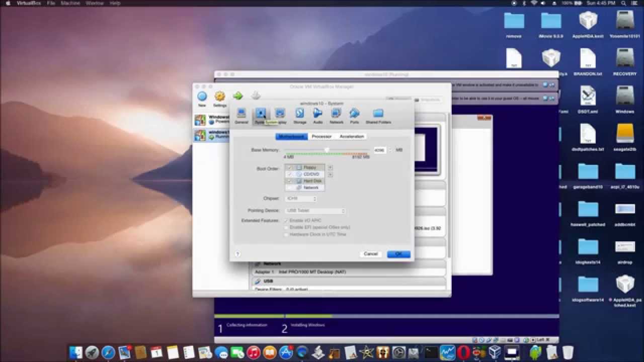Select the running windows10 VM in list
644x362 pixels.
click(212, 134)
